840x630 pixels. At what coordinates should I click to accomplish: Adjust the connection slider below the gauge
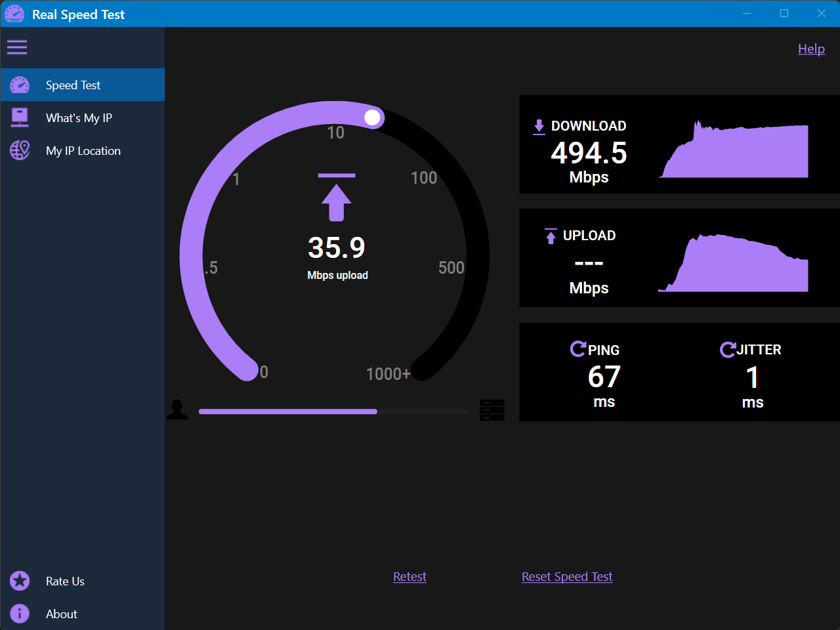pos(332,411)
